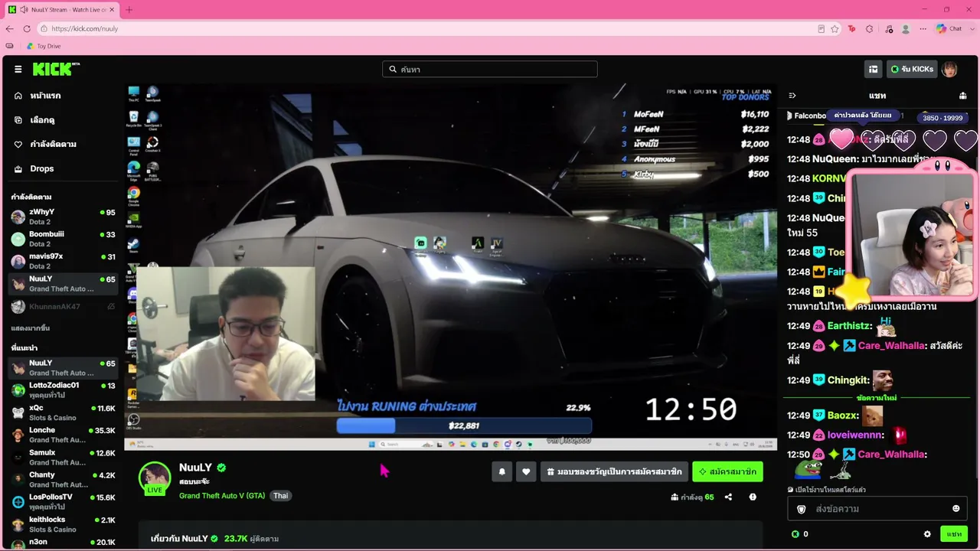
Task: Open the Kick hamburger menu
Action: pyautogui.click(x=18, y=69)
